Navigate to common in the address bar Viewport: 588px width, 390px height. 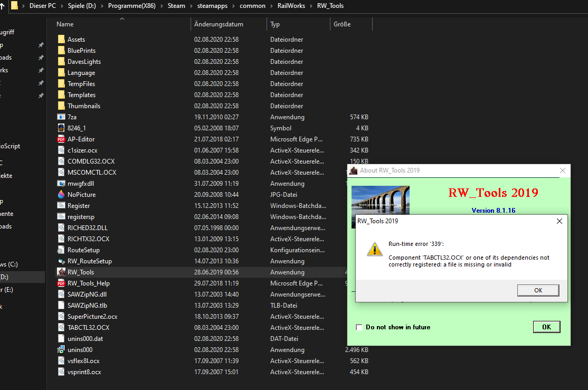point(252,6)
